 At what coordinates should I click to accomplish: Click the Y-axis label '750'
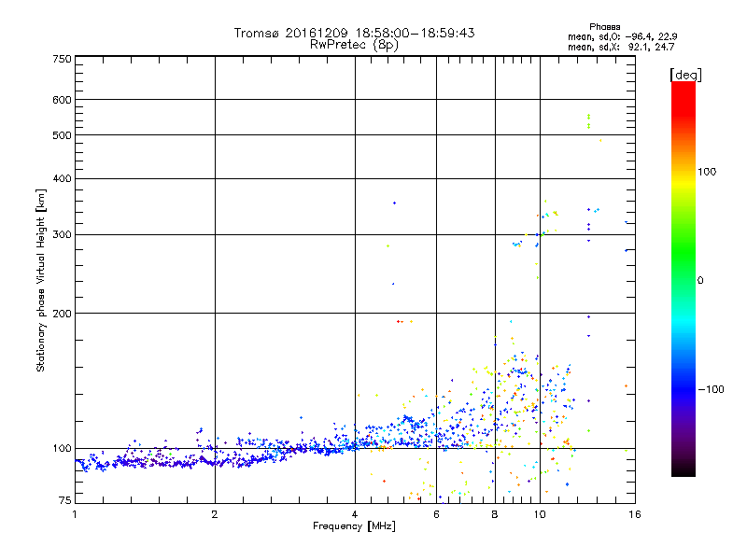pyautogui.click(x=63, y=59)
